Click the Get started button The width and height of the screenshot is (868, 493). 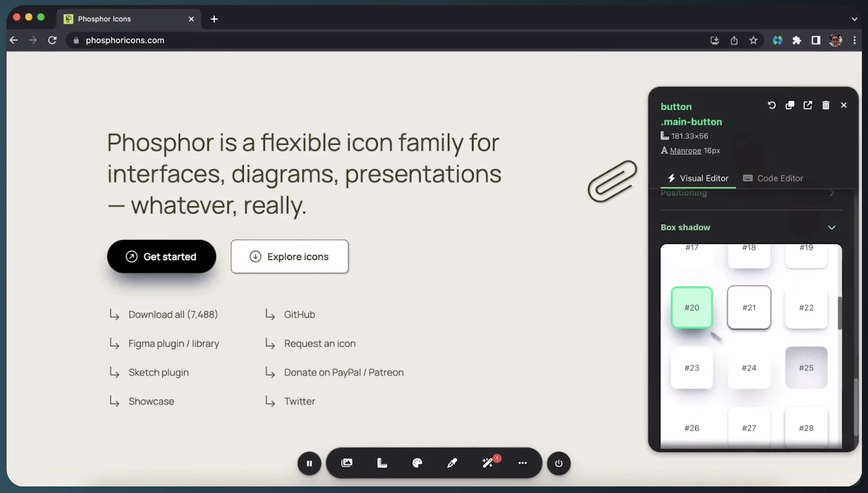click(x=161, y=256)
